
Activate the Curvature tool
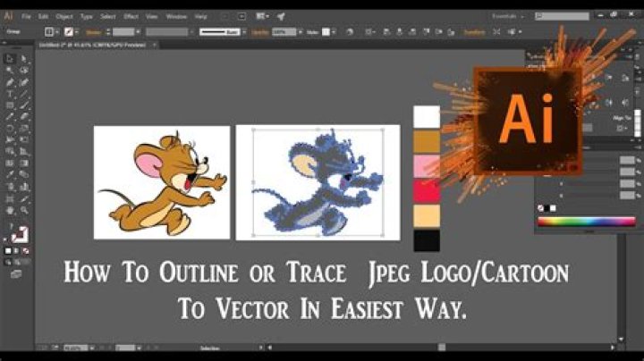point(24,82)
